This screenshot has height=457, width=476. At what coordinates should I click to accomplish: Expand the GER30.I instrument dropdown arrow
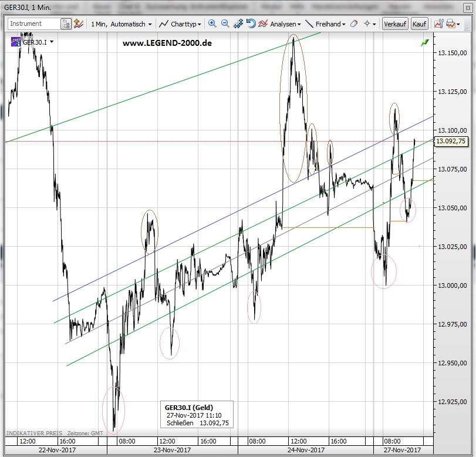click(52, 42)
